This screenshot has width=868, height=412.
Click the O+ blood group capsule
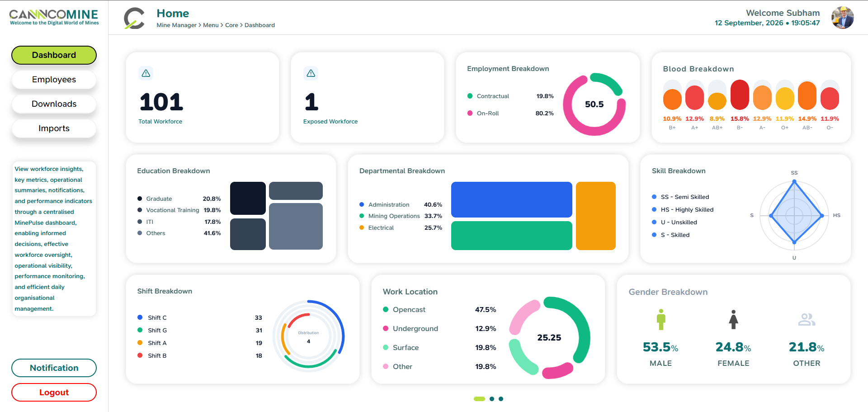click(785, 95)
